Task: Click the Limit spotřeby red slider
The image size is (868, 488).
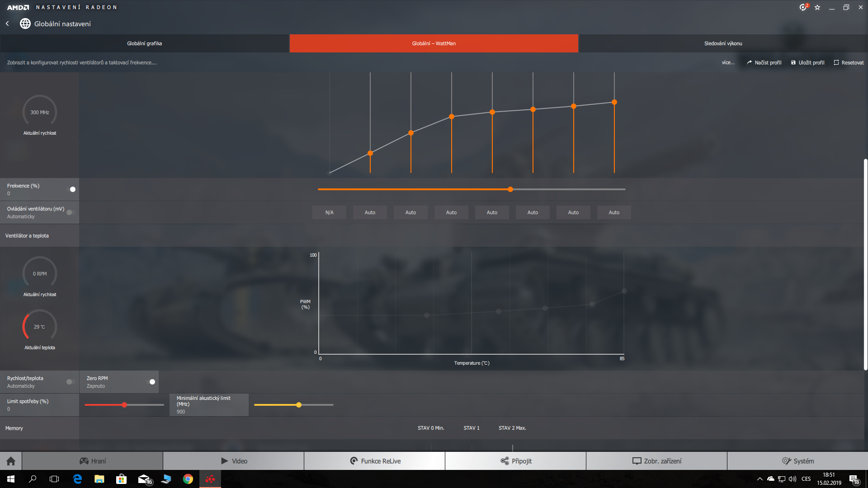Action: (124, 405)
